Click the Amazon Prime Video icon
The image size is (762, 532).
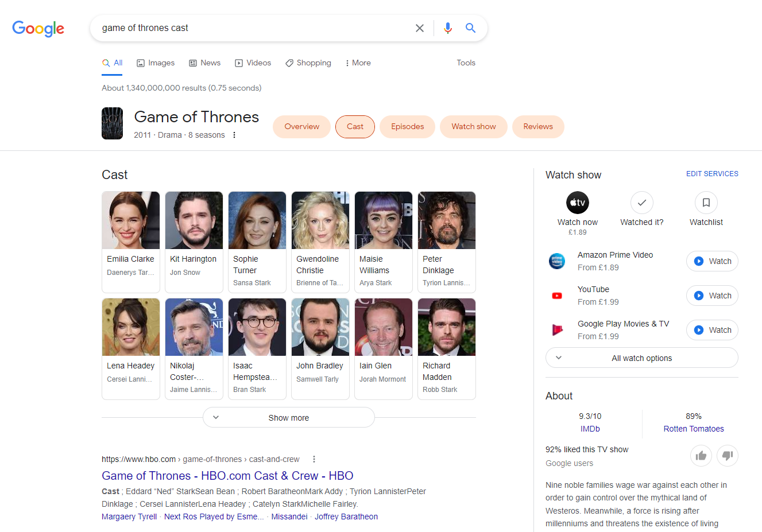(x=556, y=261)
